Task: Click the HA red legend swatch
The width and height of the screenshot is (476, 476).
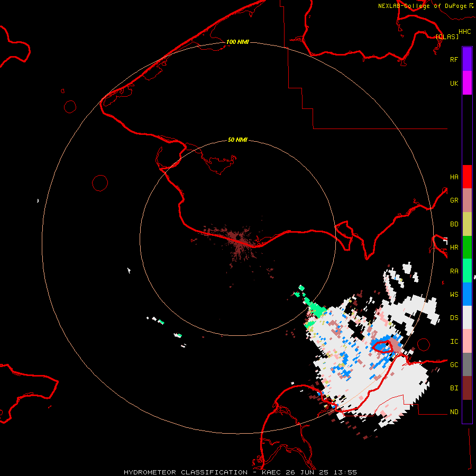Action: (467, 177)
